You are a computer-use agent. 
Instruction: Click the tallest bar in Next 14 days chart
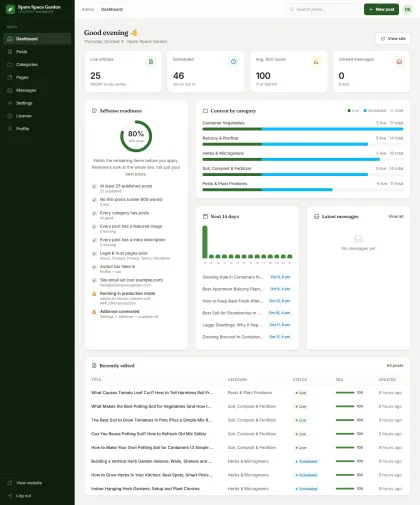pos(205,242)
